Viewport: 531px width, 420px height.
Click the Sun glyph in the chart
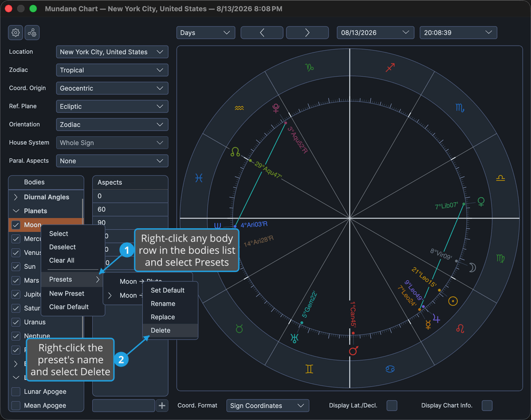453,301
